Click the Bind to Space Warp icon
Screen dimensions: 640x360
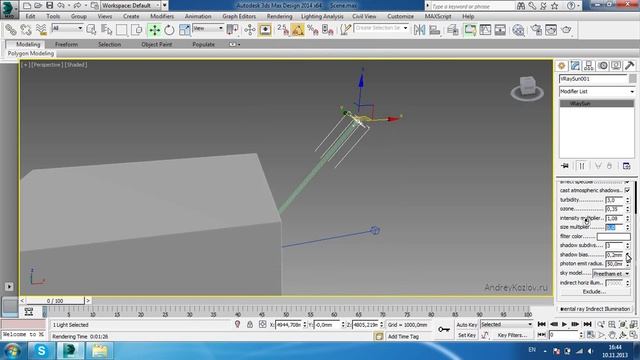[x=41, y=30]
